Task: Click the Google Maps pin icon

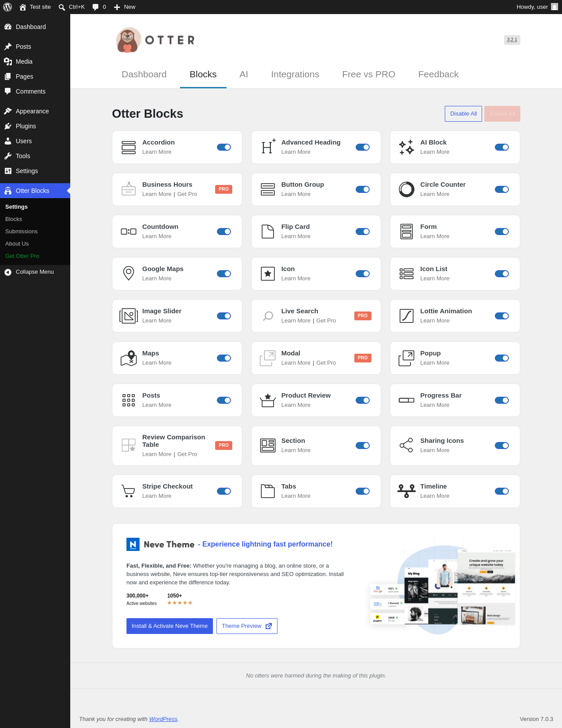Action: click(x=129, y=273)
